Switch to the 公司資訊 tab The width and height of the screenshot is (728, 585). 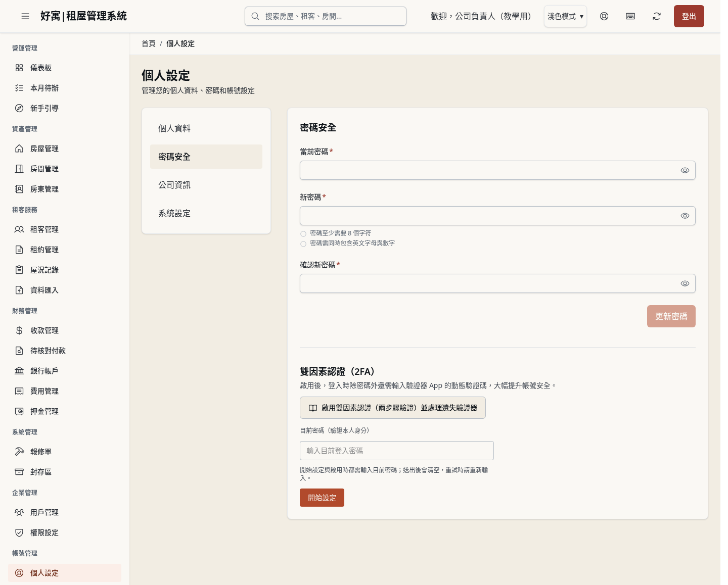(x=206, y=185)
